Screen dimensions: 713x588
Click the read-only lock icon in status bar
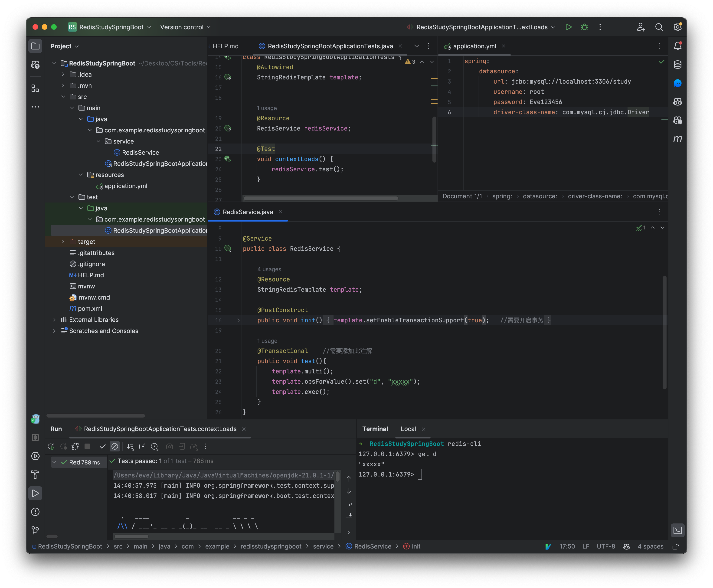675,546
